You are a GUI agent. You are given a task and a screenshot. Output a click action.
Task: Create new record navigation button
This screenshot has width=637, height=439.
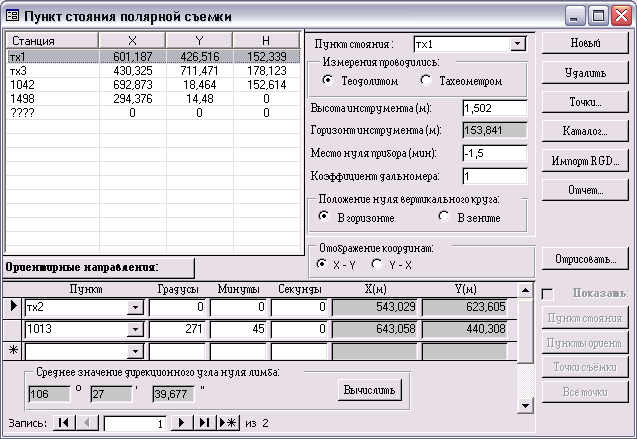228,423
